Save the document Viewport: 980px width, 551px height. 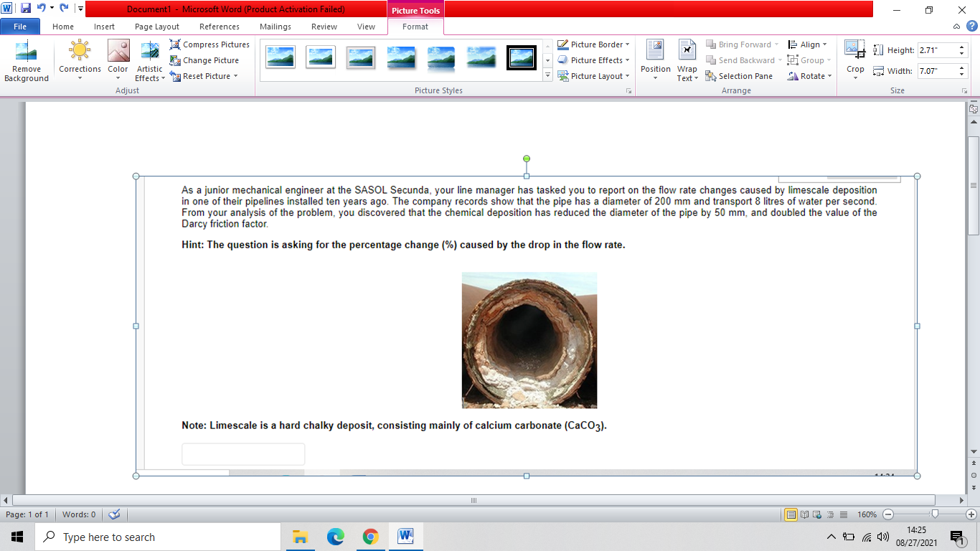(26, 6)
